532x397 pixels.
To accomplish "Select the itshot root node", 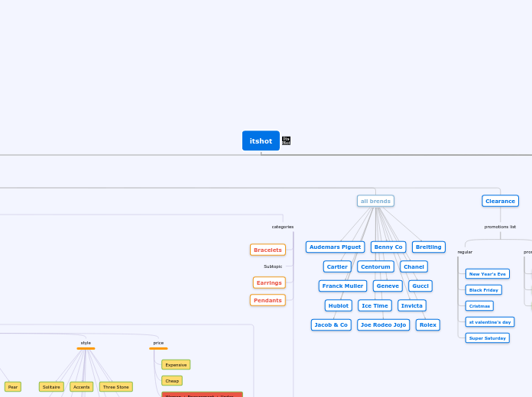I will [x=261, y=140].
